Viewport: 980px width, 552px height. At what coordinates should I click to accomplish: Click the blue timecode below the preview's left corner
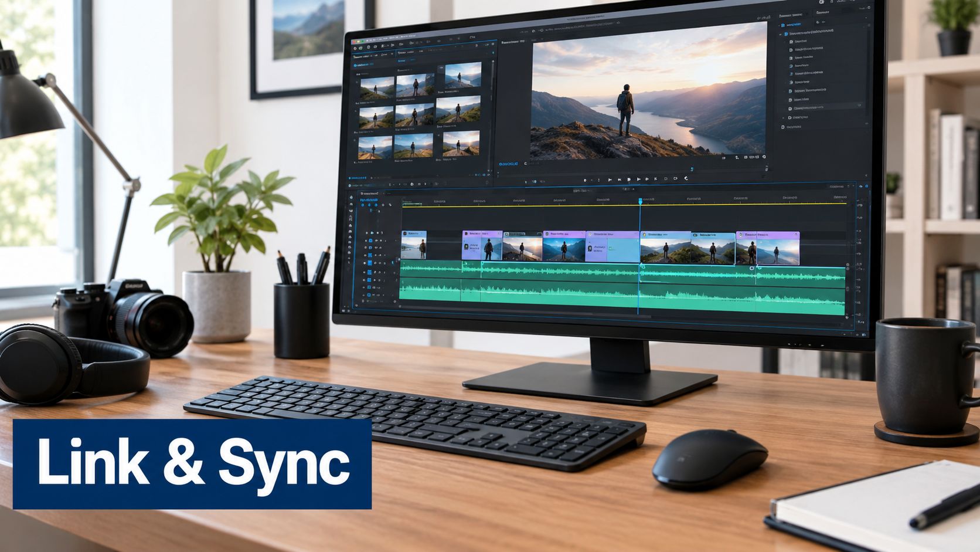(x=509, y=164)
